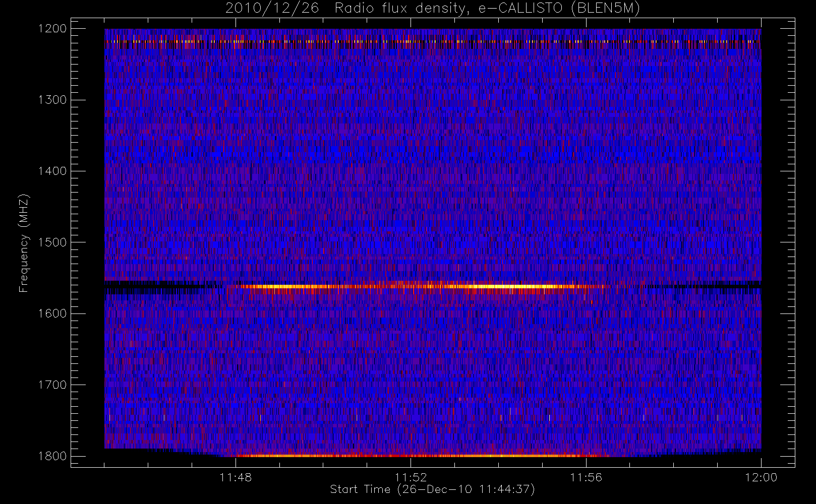
Task: Click the 'Start Time (26-Dec-10 11:44:37)' label
Action: tap(432, 489)
